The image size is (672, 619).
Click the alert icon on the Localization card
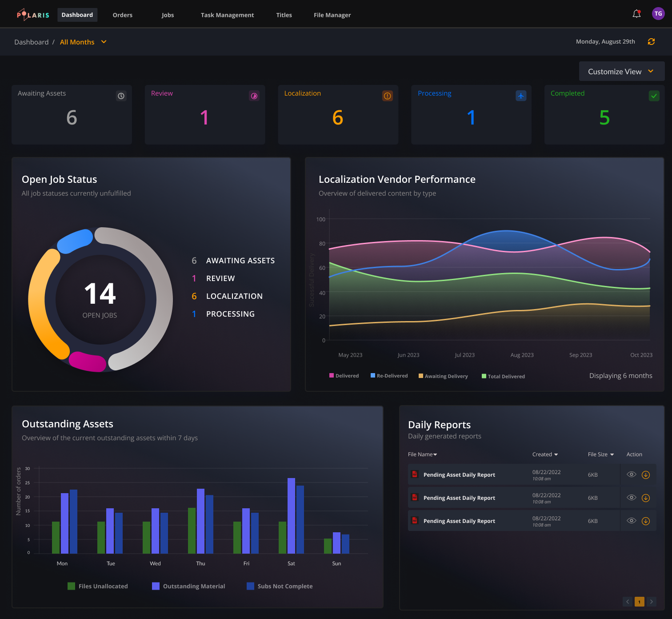(x=387, y=96)
